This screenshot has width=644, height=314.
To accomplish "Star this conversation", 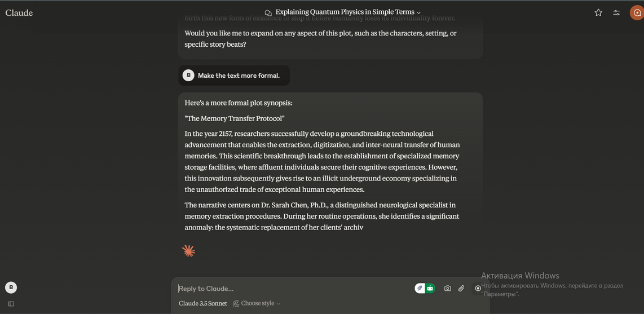I will 598,12.
